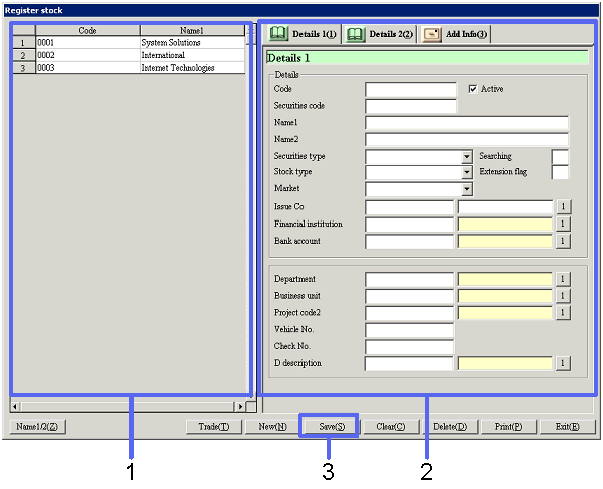Click lookup button next to Bank account

pyautogui.click(x=563, y=241)
